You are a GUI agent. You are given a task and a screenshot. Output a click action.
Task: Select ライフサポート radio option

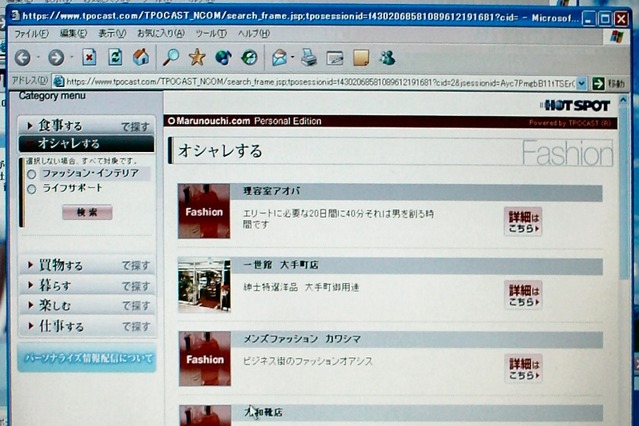(32, 189)
